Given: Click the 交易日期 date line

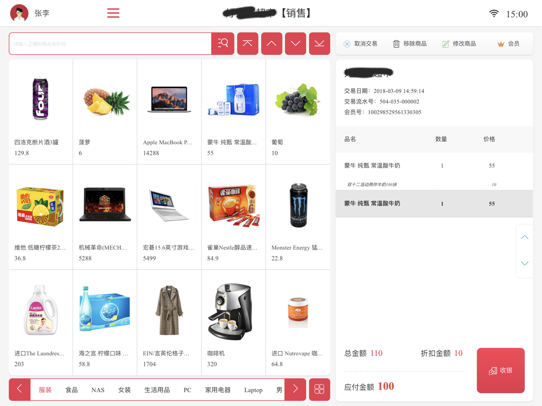Looking at the screenshot, I should [x=384, y=91].
